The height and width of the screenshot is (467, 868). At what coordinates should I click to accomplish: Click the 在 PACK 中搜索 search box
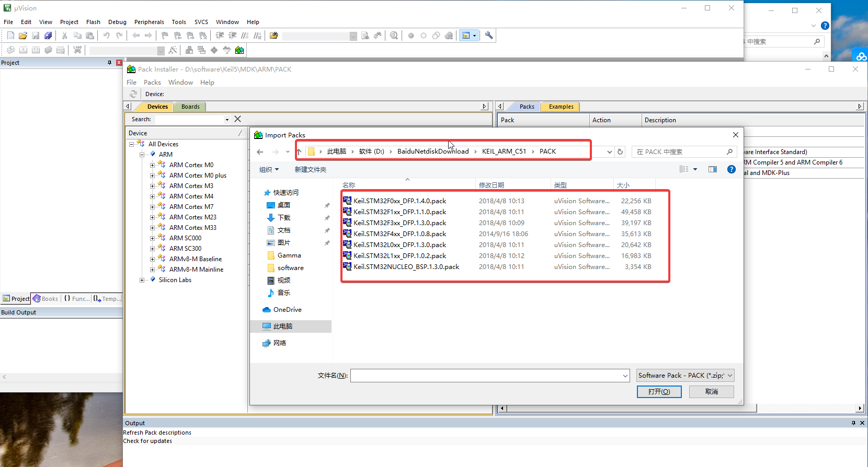pyautogui.click(x=684, y=152)
